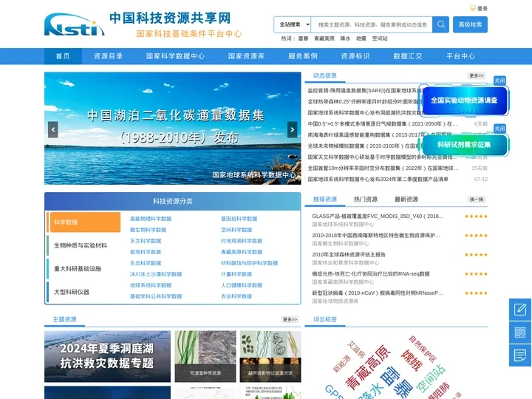
Task: Select 大型科研仪器 category
Action: 72,292
